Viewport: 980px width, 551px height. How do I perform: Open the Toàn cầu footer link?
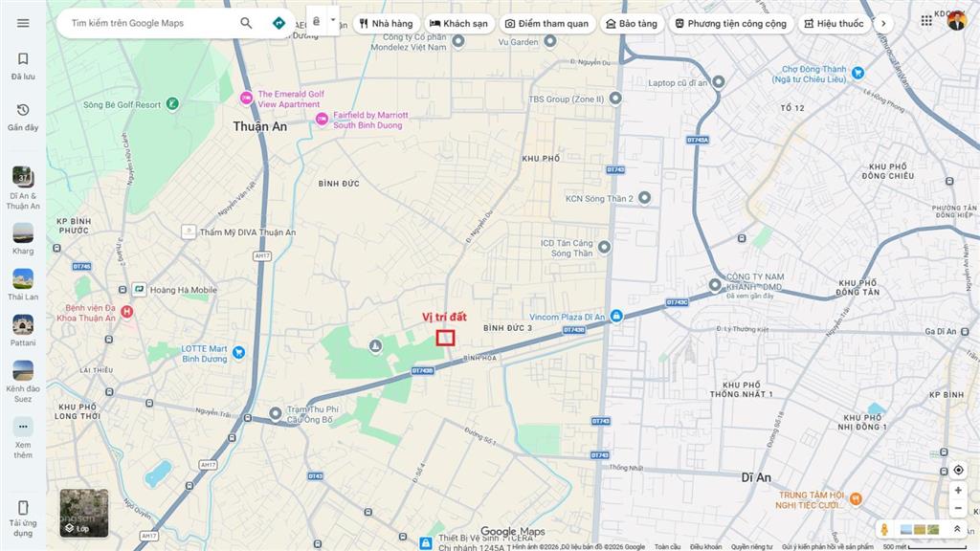667,546
